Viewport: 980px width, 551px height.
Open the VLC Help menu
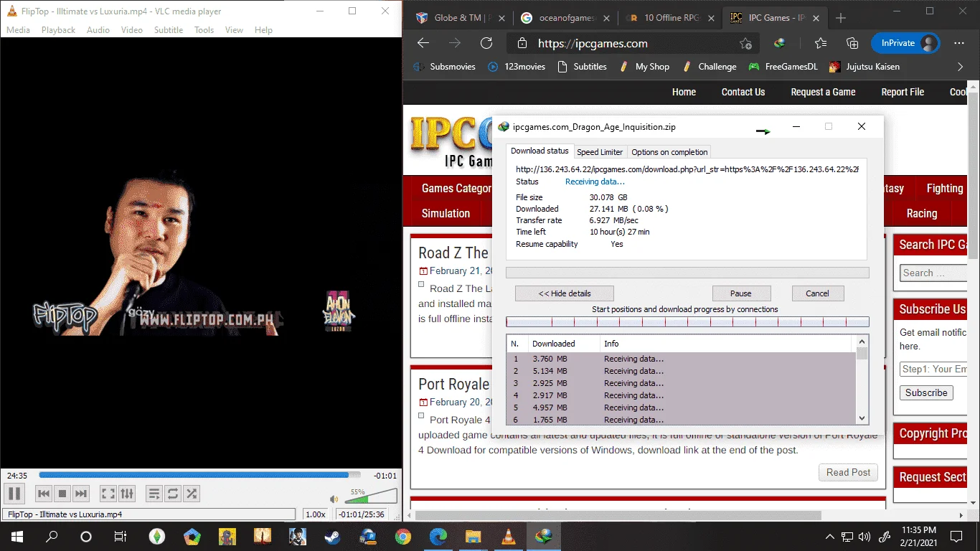[x=263, y=30]
